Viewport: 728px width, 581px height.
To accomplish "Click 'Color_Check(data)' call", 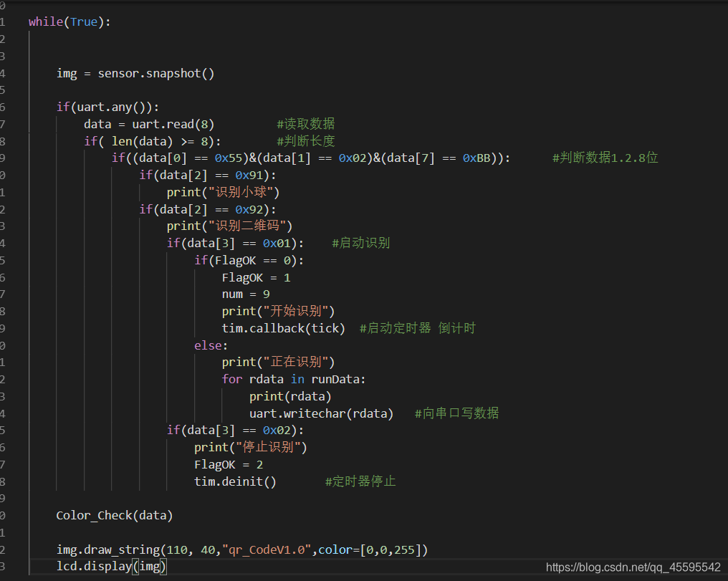I will [114, 516].
